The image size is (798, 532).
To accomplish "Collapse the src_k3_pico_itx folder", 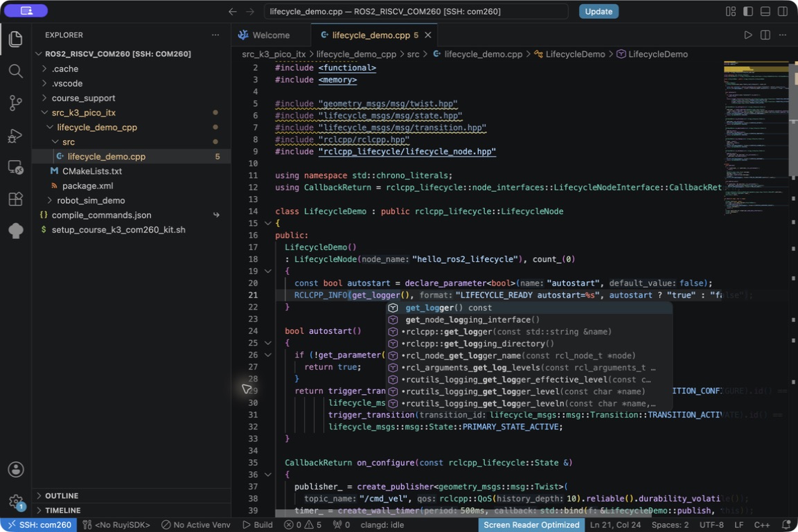I will point(132,112).
